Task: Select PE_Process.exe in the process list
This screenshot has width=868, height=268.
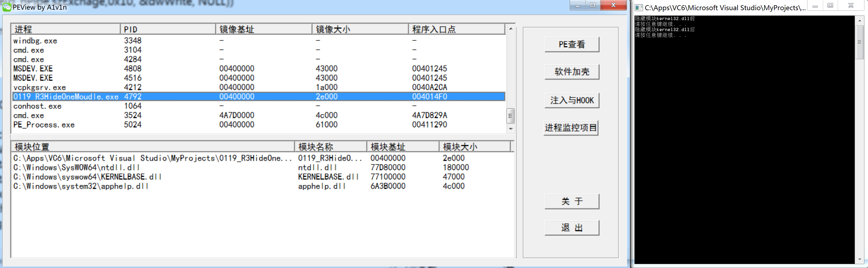Action: (44, 125)
